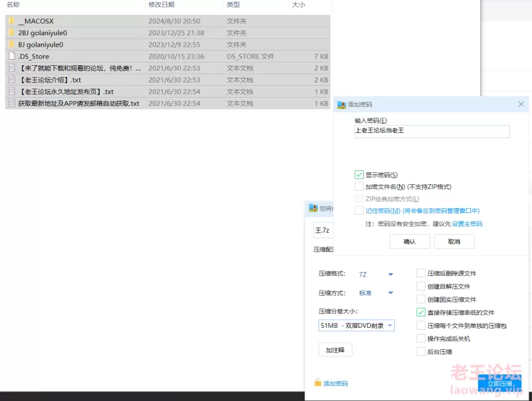
Task: Enable 后台压缩 checkbox
Action: [x=421, y=352]
